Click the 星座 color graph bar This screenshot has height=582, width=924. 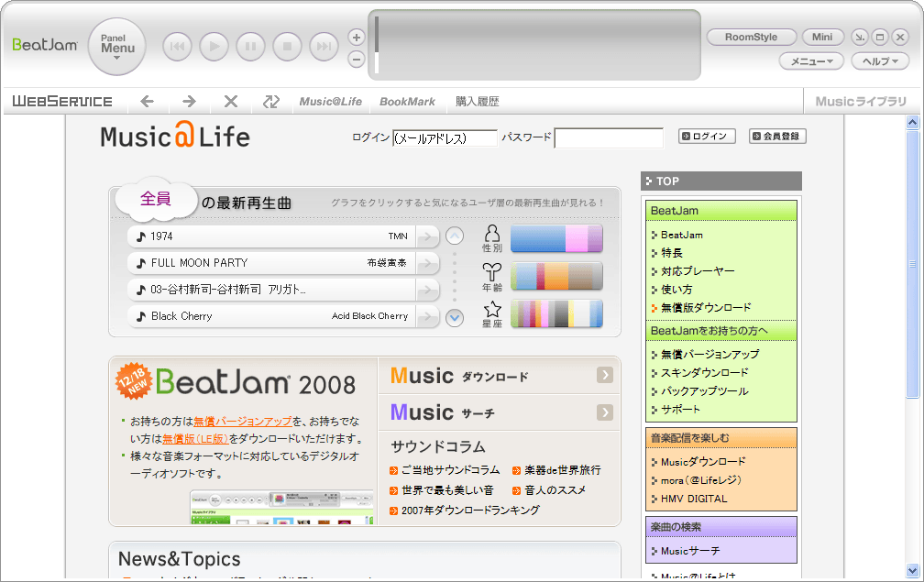click(x=557, y=313)
